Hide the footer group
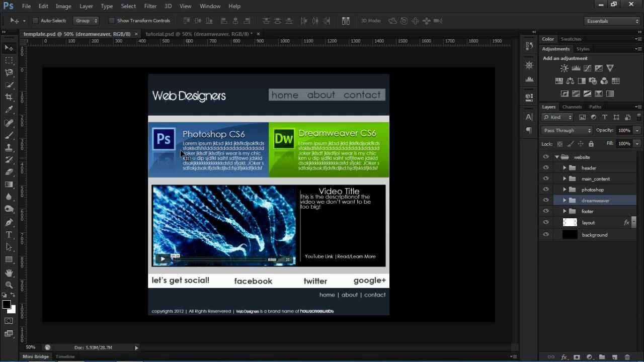This screenshot has width=644, height=362. (x=546, y=211)
